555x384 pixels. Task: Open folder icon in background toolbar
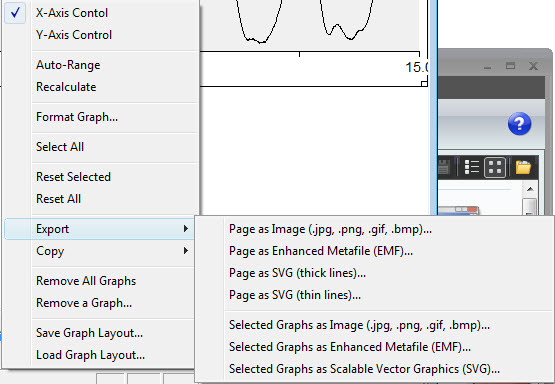tap(523, 167)
